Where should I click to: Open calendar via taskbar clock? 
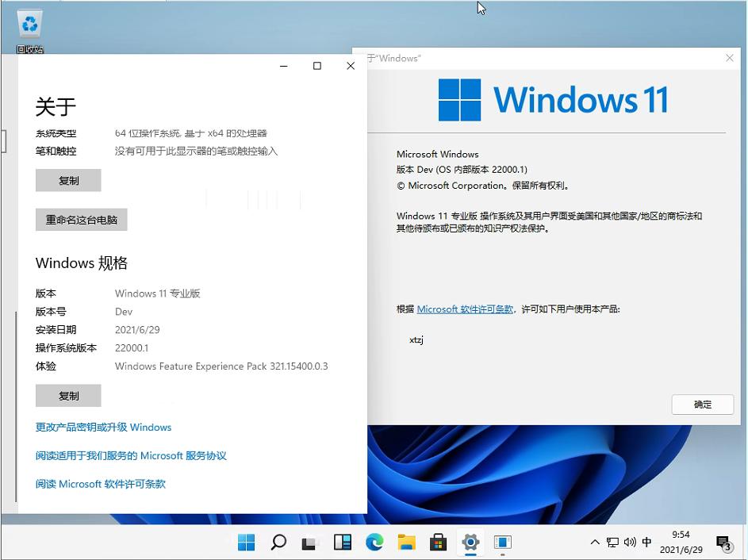[683, 543]
